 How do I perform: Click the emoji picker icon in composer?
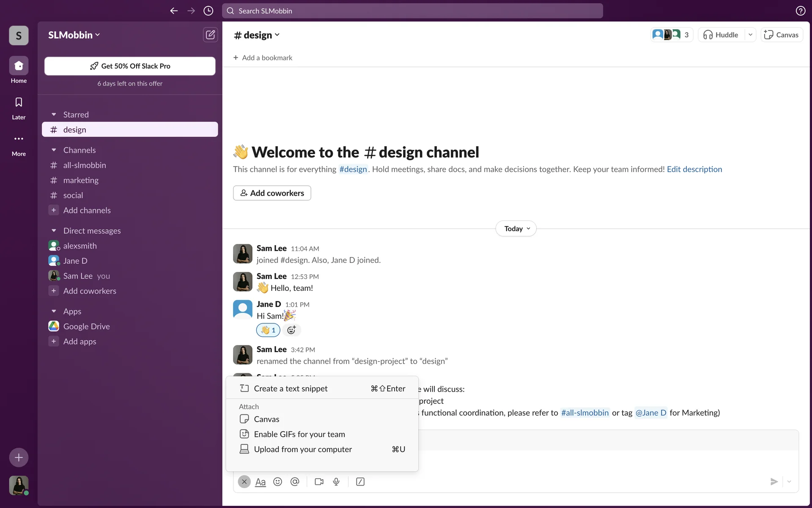(x=277, y=482)
